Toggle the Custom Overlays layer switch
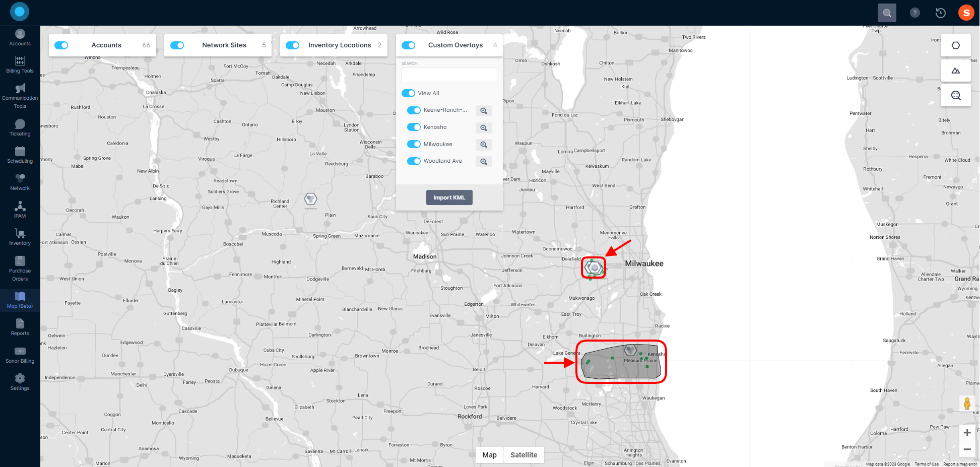Viewport: 980px width, 467px height. [408, 45]
